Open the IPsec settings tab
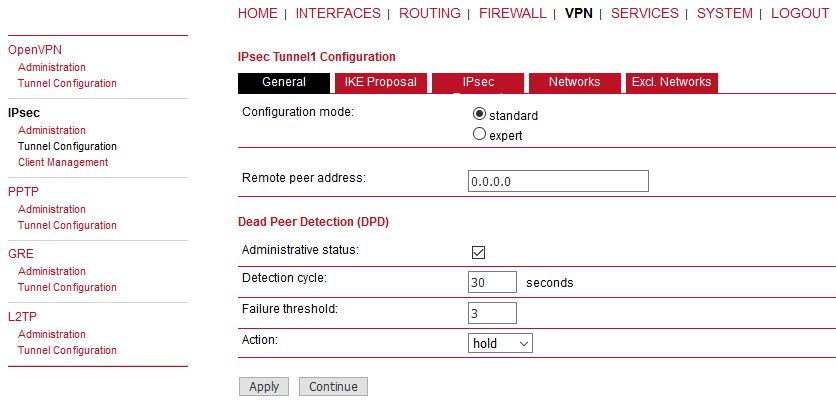836x404 pixels. tap(478, 82)
